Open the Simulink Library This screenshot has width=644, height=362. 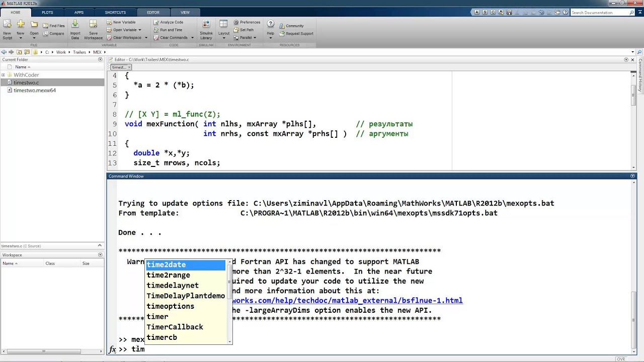(x=206, y=30)
